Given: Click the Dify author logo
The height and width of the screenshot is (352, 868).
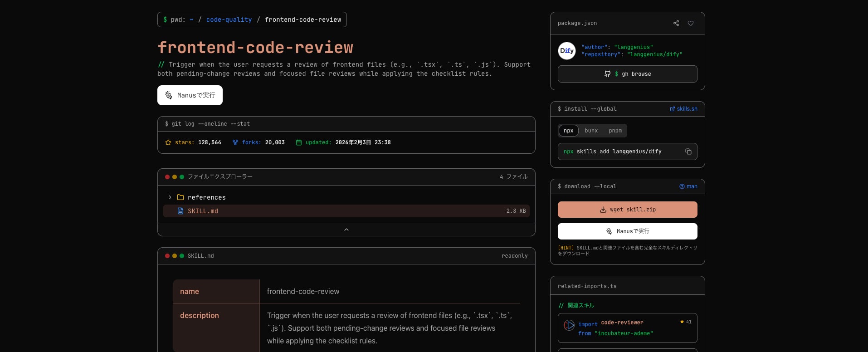Looking at the screenshot, I should [566, 51].
